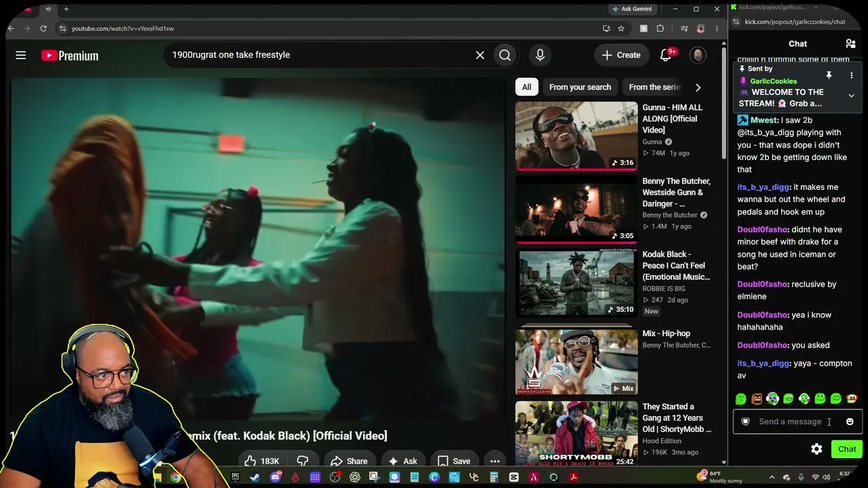Screen dimensions: 868x488
Task: Open Kodak Black Peace I Can't Feel thumbnail
Action: point(576,283)
